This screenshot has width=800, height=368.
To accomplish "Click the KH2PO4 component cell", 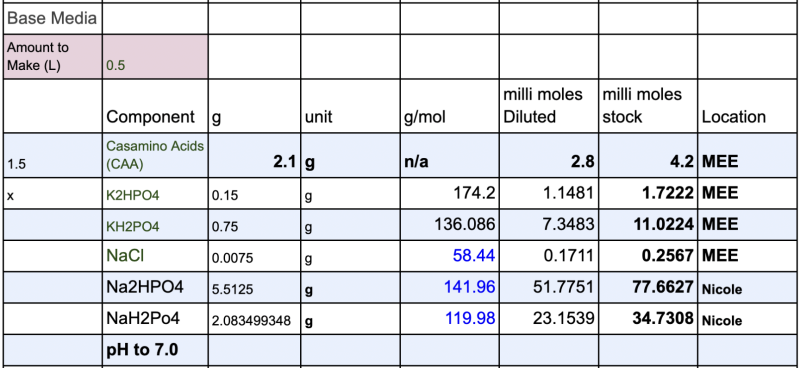I will point(155,225).
